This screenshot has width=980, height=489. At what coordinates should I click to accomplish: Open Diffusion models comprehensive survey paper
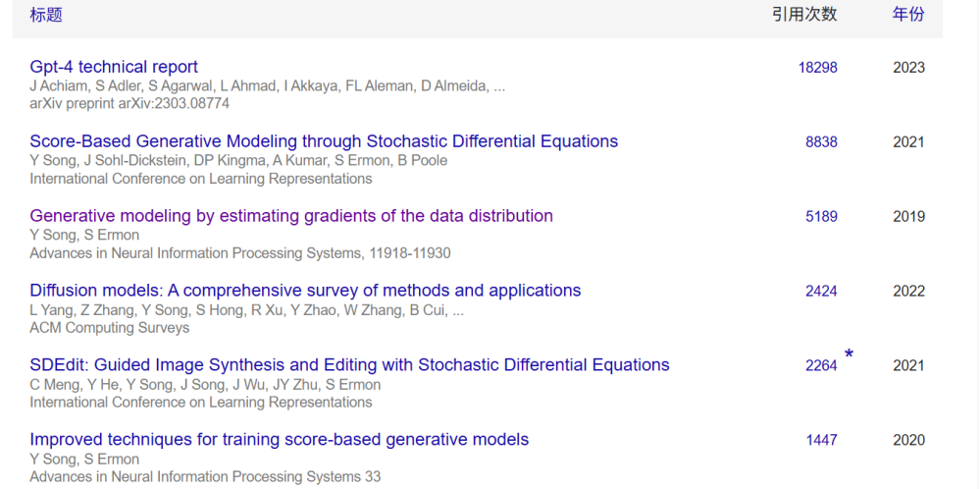(305, 291)
